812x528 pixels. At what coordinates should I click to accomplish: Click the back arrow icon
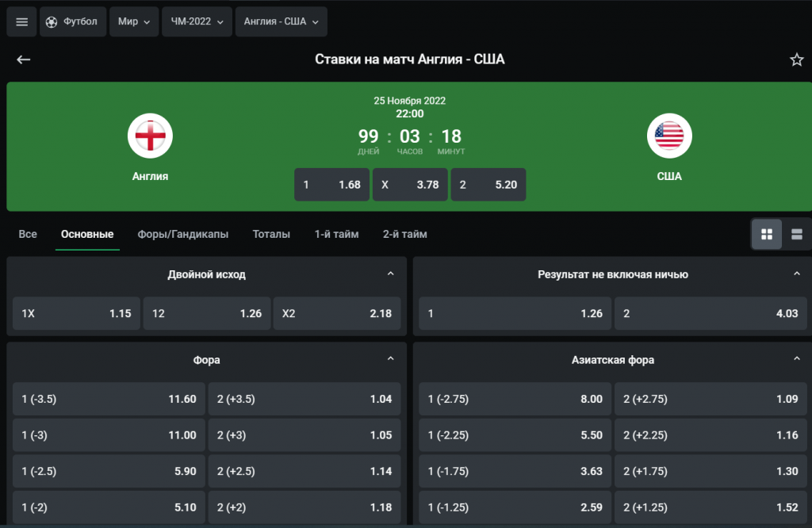(24, 60)
